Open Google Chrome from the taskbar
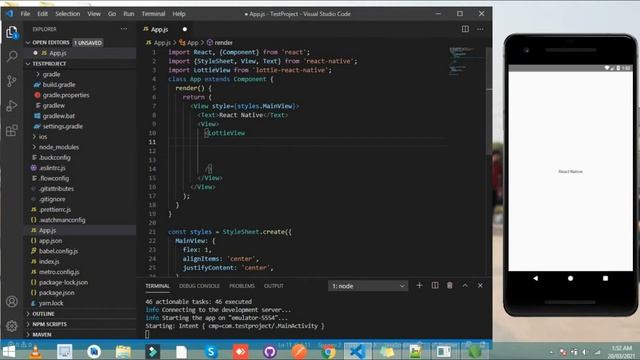This screenshot has height=360, width=640. click(x=328, y=351)
